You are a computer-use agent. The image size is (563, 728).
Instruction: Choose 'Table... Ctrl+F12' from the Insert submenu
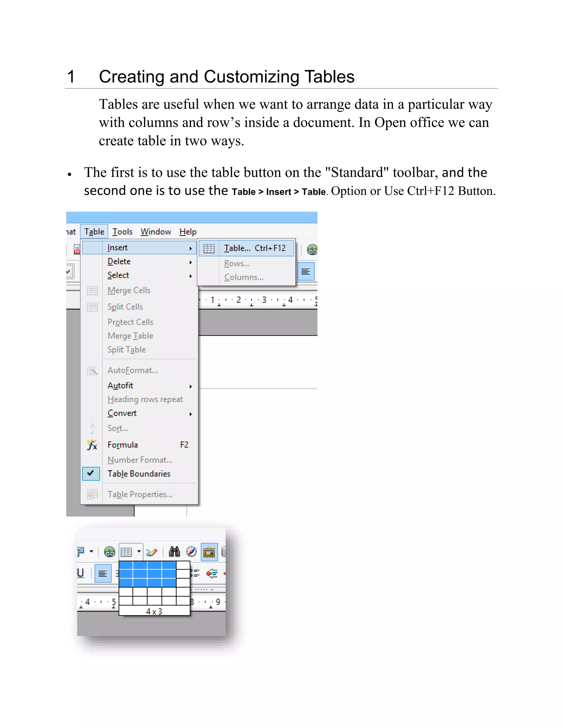tap(247, 249)
